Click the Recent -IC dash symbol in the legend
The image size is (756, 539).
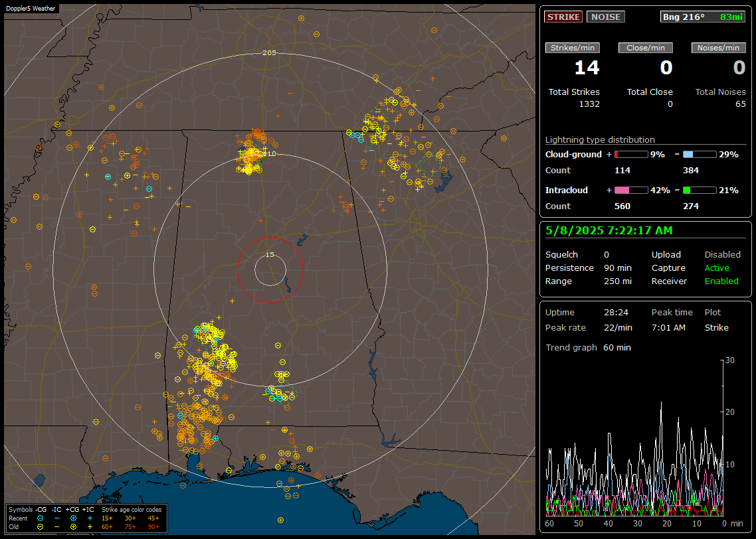(57, 518)
